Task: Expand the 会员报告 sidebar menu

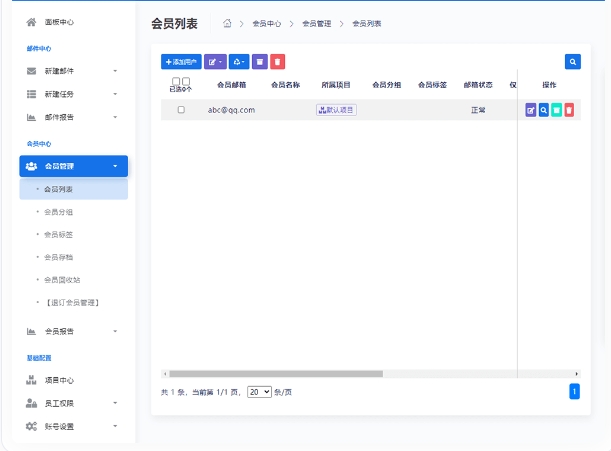Action: click(74, 331)
